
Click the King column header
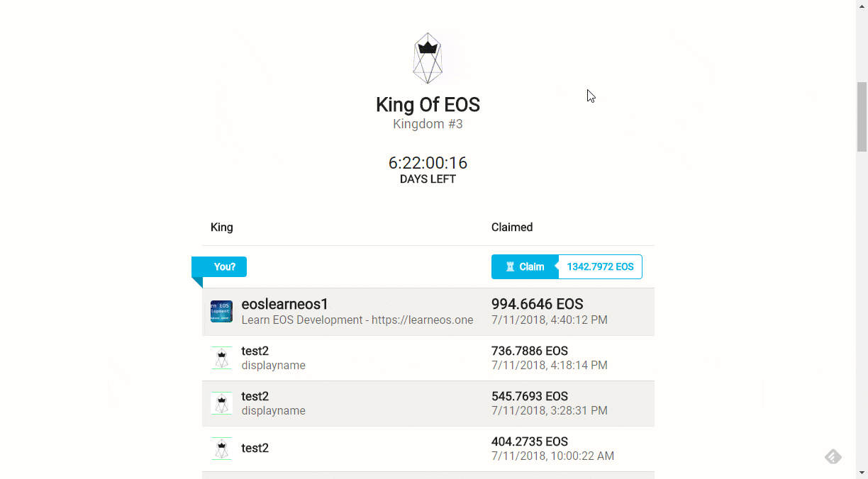222,227
